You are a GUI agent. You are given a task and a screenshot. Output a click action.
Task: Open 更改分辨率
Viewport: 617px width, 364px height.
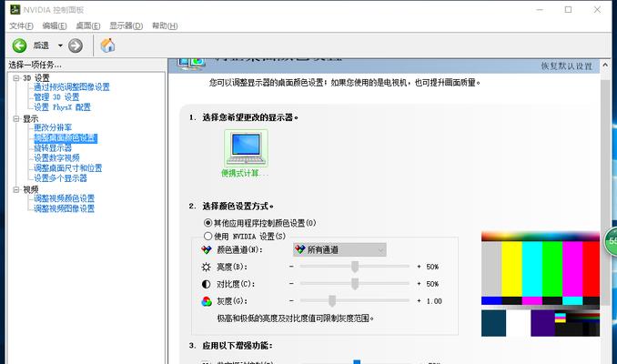click(53, 127)
